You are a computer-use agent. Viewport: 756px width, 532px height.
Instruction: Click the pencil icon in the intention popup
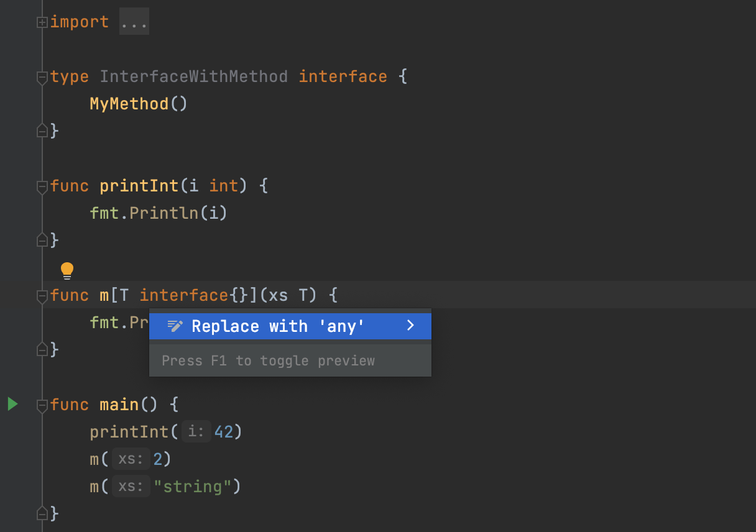coord(175,326)
